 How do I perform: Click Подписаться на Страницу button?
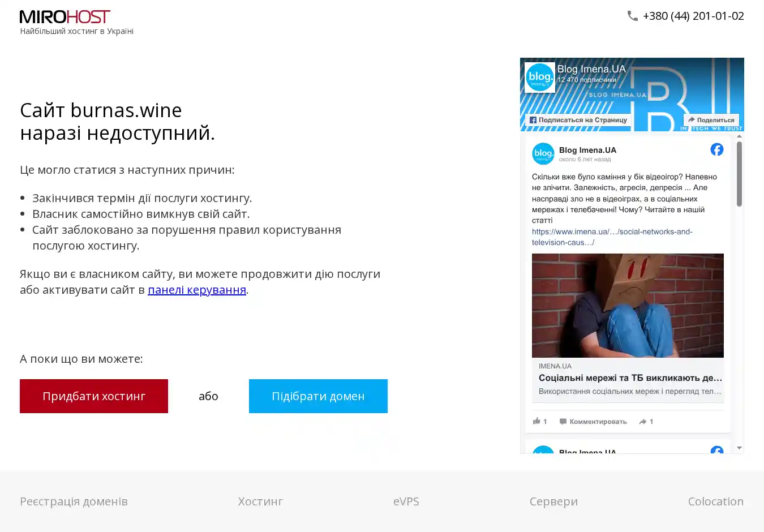(578, 120)
